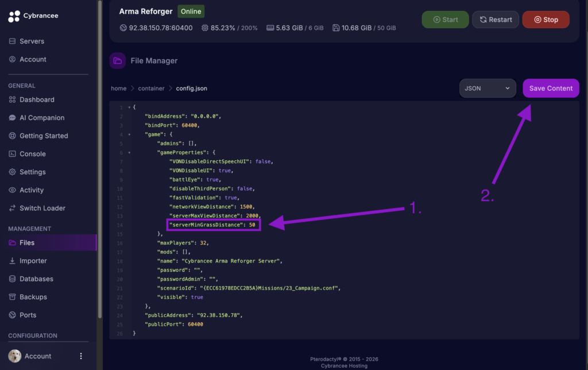Viewport: 588px width, 370px height.
Task: Click the CPU usage chip icon
Action: point(205,28)
